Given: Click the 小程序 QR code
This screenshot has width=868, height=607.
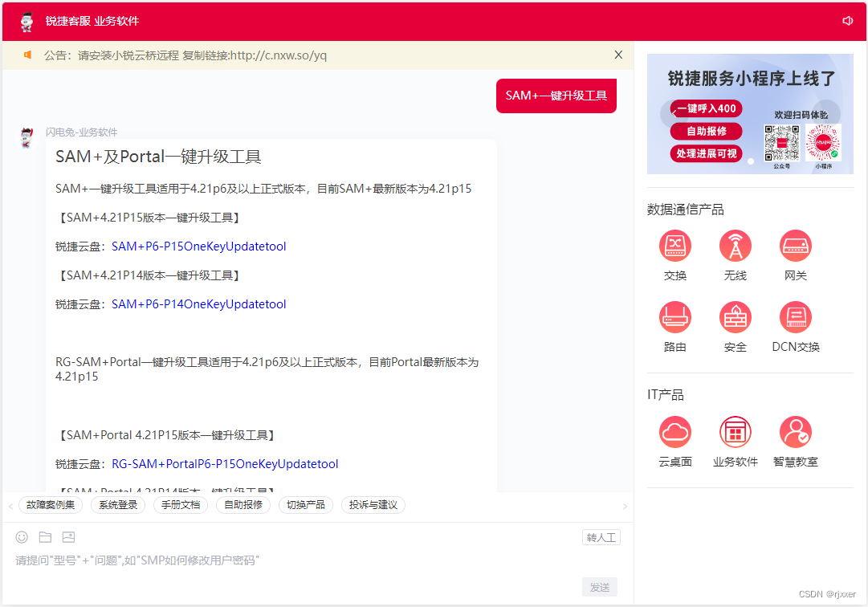Looking at the screenshot, I should point(823,143).
